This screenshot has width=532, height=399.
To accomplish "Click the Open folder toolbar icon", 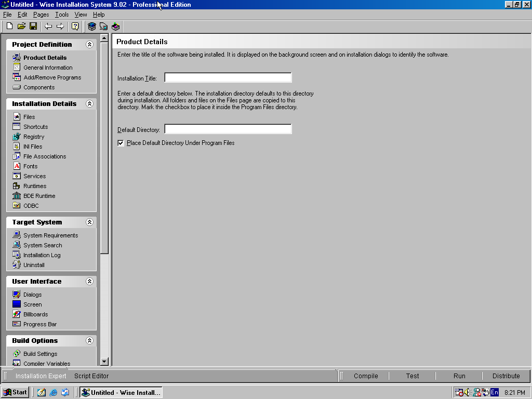I will coord(21,26).
